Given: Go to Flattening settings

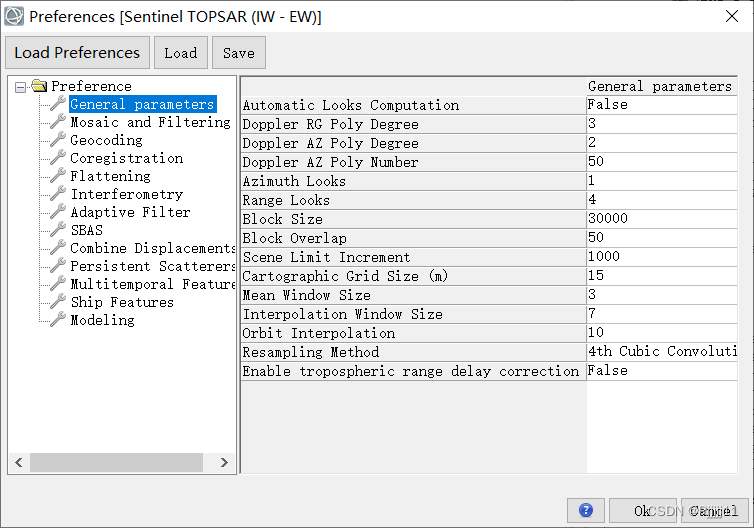Looking at the screenshot, I should point(110,176).
